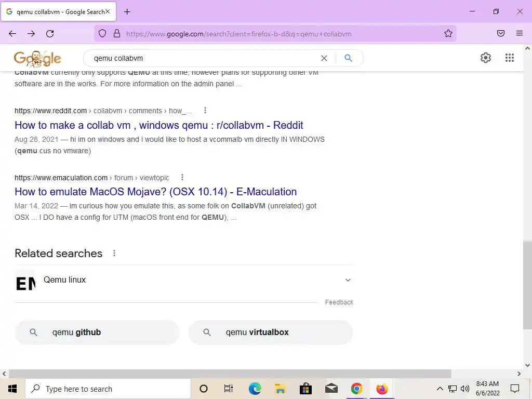The height and width of the screenshot is (399, 532).
Task: Open Cortana circle on taskbar
Action: (x=204, y=389)
